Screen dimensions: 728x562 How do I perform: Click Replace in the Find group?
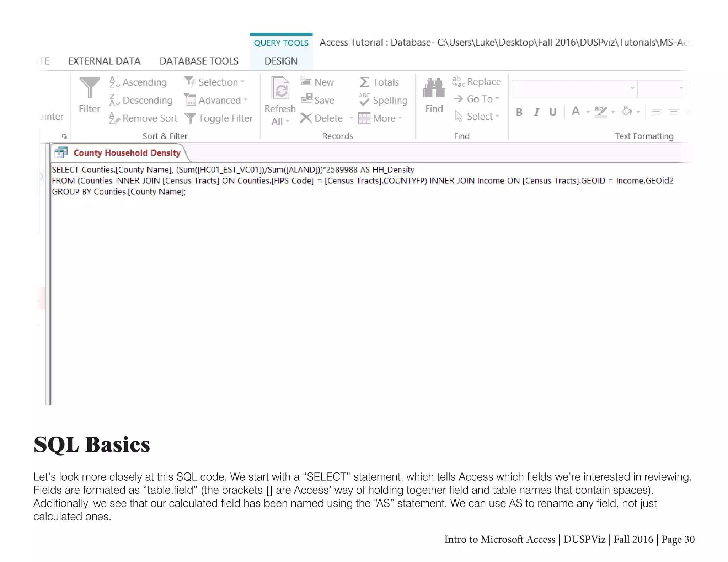tap(477, 82)
